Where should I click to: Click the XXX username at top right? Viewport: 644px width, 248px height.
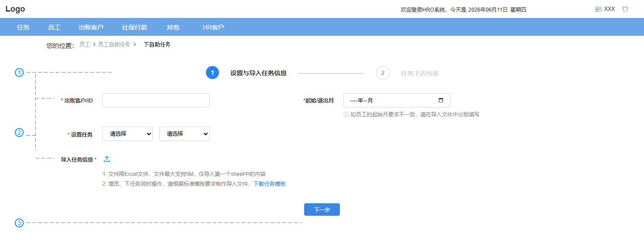point(610,9)
